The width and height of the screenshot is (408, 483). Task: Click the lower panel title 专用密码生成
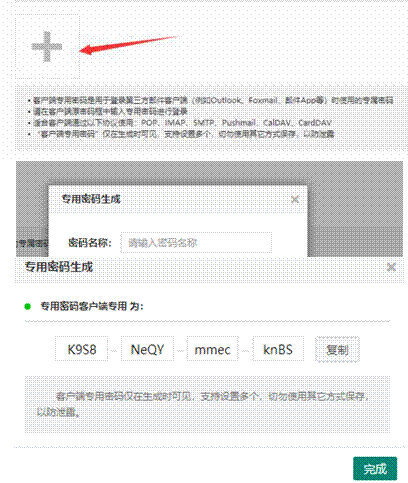click(x=59, y=267)
